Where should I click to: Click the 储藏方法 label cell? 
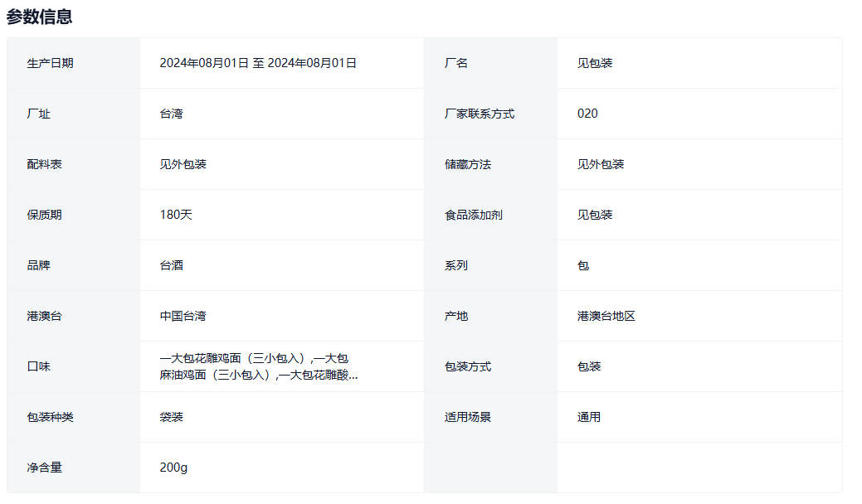click(467, 164)
